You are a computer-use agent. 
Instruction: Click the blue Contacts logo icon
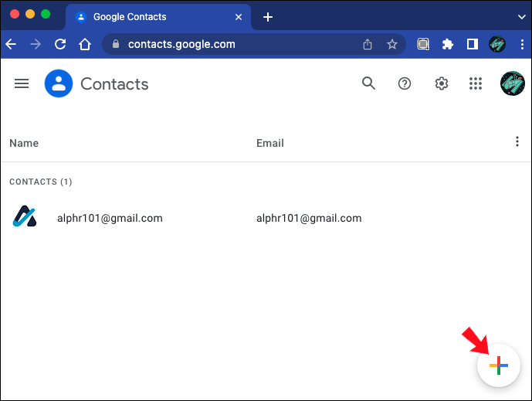[59, 83]
